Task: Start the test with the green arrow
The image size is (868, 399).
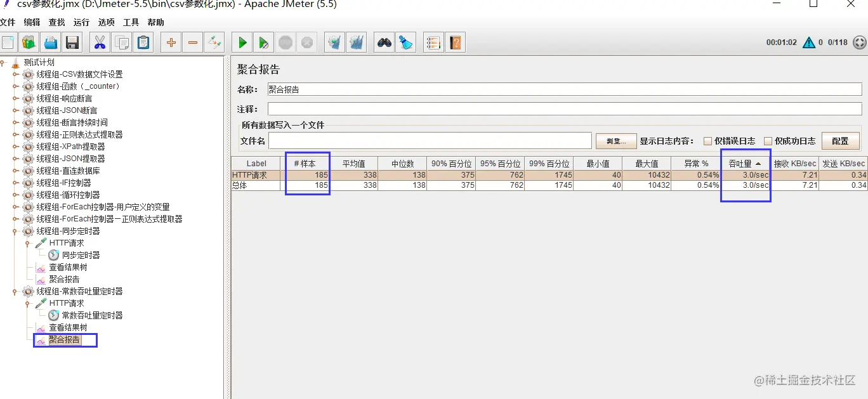Action: point(242,43)
